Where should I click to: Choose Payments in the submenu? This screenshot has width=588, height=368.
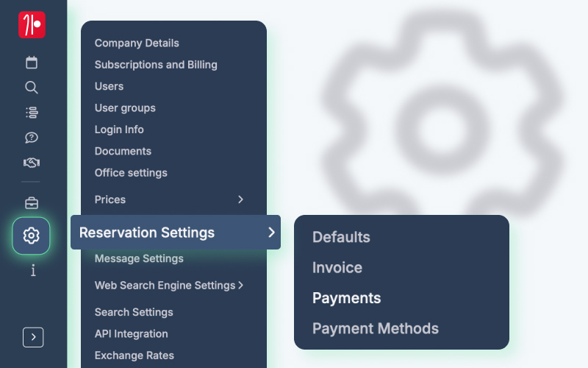coord(346,298)
